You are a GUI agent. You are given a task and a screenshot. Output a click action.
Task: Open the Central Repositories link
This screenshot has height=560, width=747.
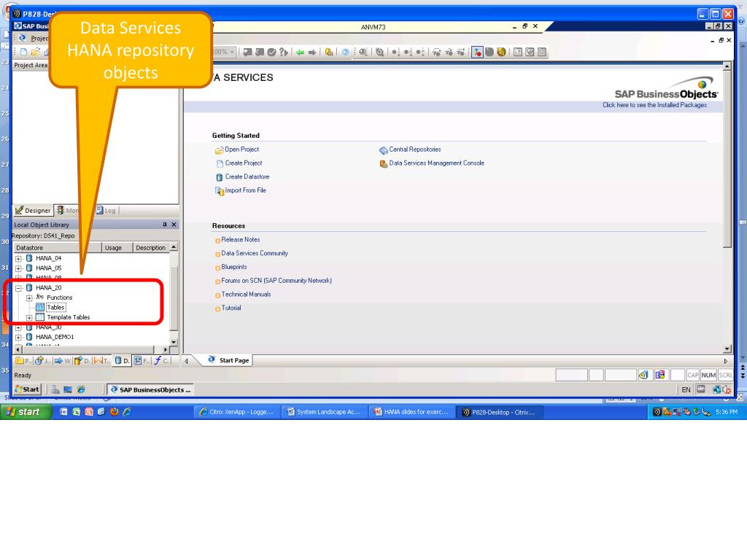[x=415, y=149]
